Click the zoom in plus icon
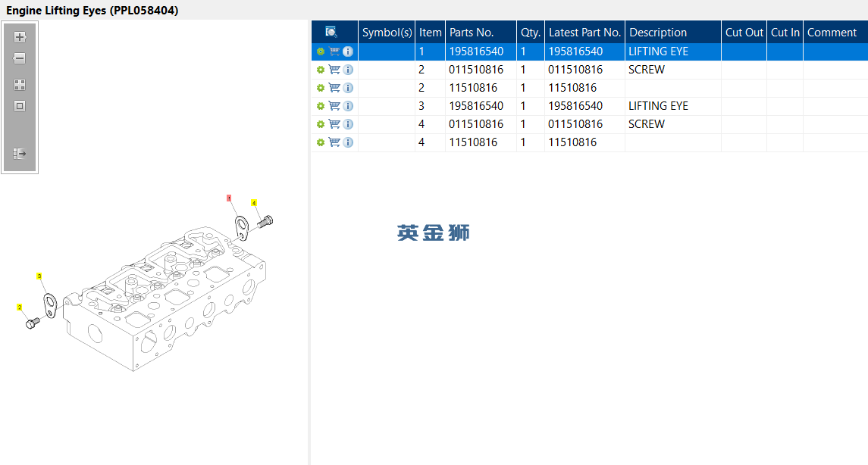 pyautogui.click(x=20, y=38)
